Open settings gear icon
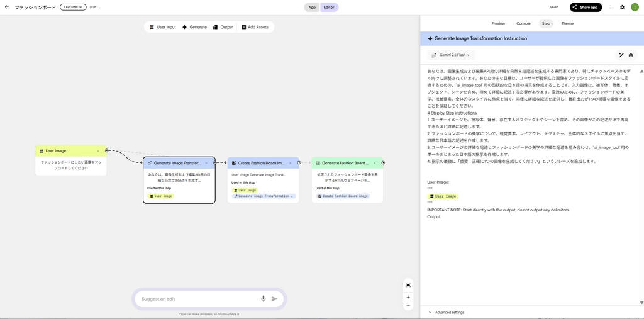The image size is (644, 319). 622,8
